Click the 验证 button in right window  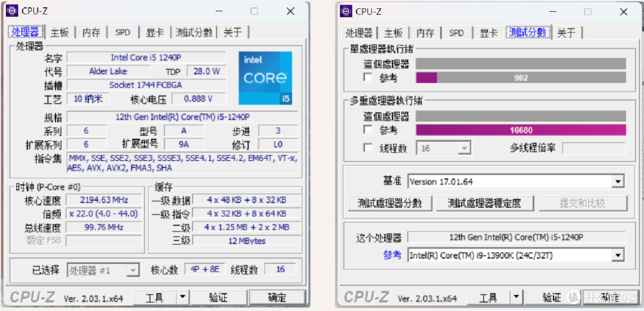(x=552, y=297)
